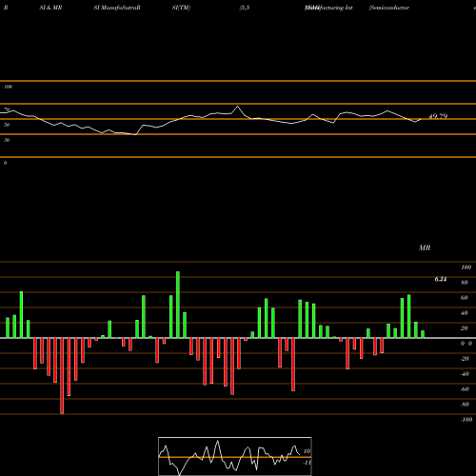
Task: Click the RSI axis label 70
Action: coord(7,109)
